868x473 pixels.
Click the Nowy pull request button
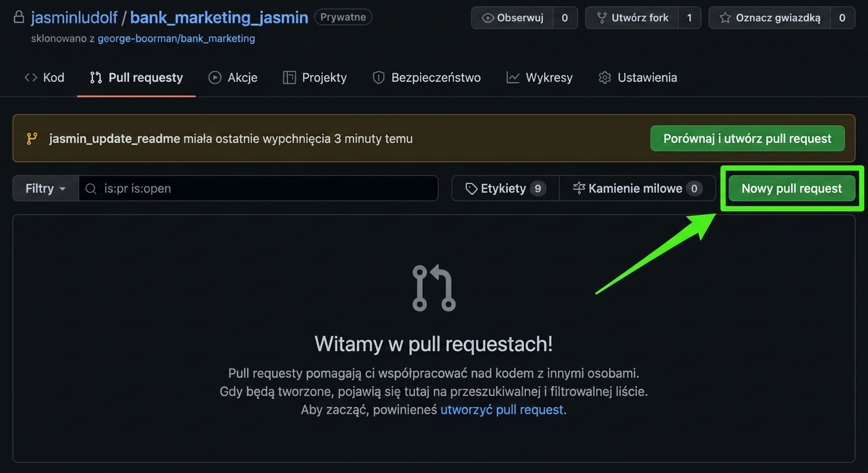tap(792, 188)
